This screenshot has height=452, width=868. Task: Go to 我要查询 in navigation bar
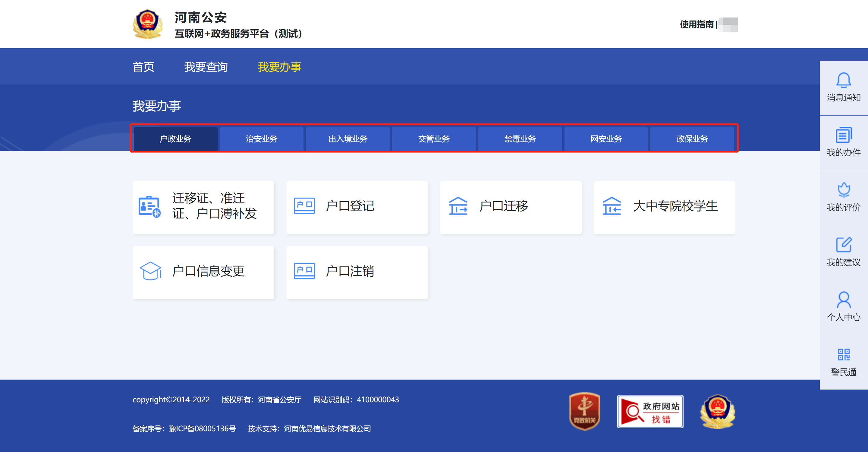(206, 67)
